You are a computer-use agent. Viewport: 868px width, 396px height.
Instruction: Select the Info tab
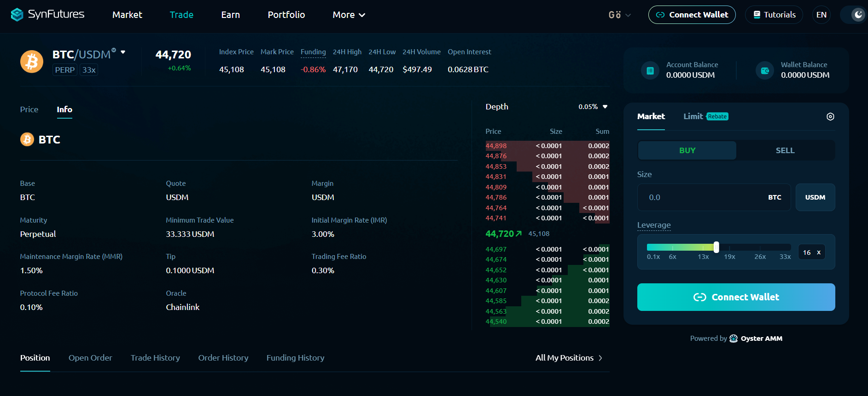click(x=64, y=109)
